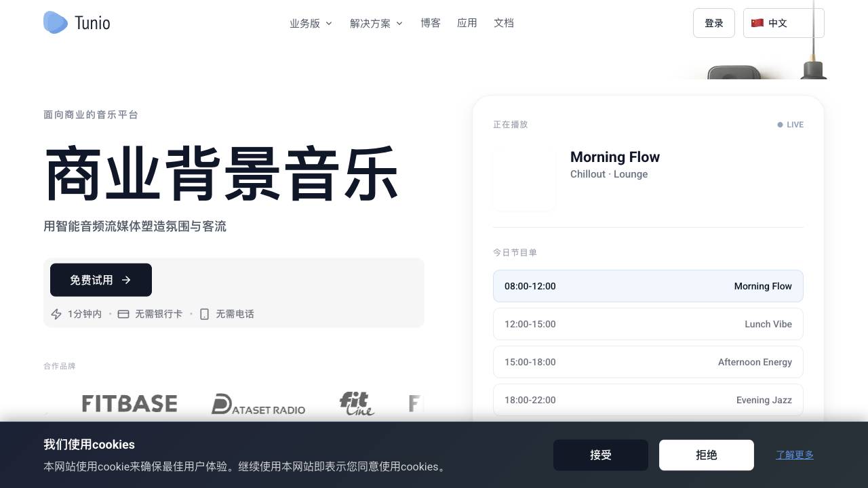Click the 正在播放 label

tap(510, 125)
